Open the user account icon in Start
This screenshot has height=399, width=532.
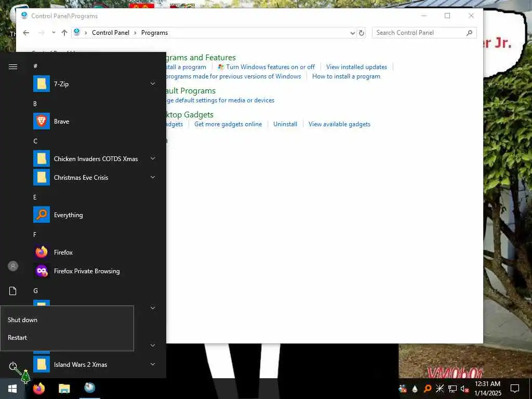pyautogui.click(x=13, y=266)
